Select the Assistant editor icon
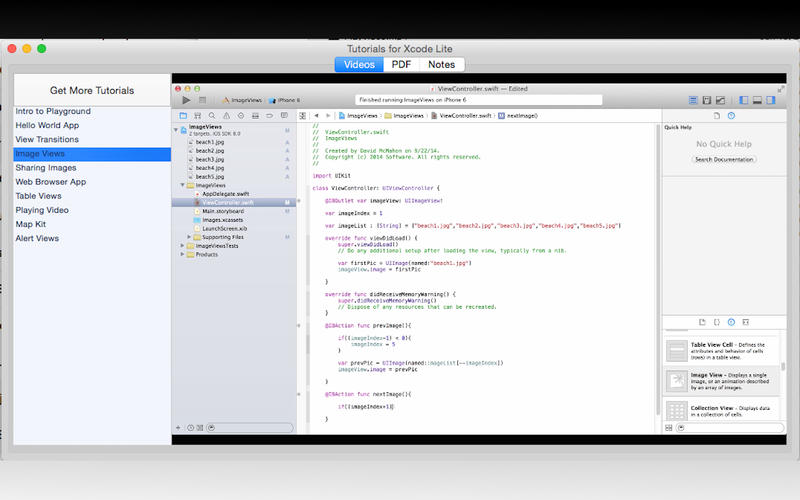 pyautogui.click(x=707, y=101)
